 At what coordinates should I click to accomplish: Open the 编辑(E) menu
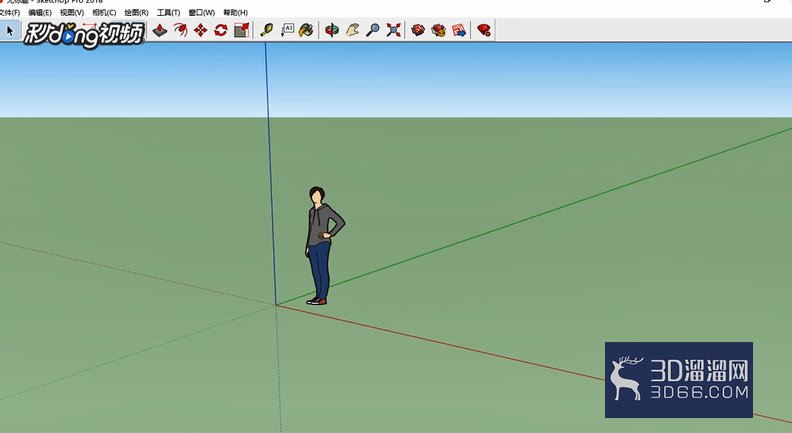point(40,13)
